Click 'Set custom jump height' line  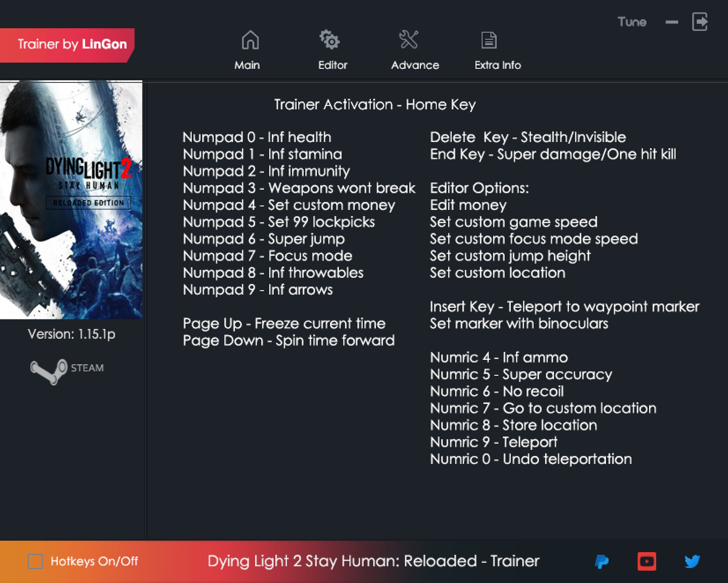510,256
